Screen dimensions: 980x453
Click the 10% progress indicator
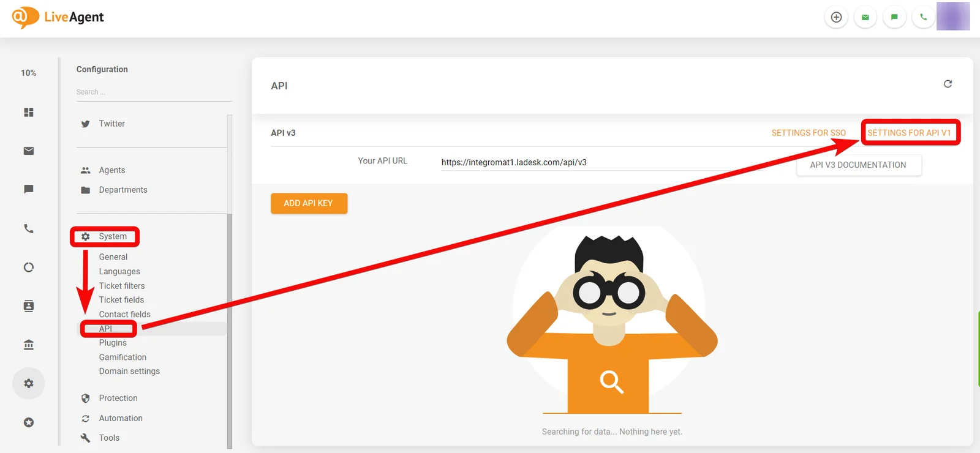pos(29,73)
